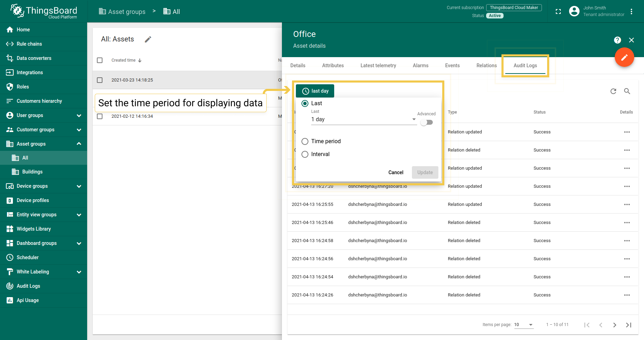The height and width of the screenshot is (340, 644).
Task: Expand Entity view groups menu
Action: 79,215
